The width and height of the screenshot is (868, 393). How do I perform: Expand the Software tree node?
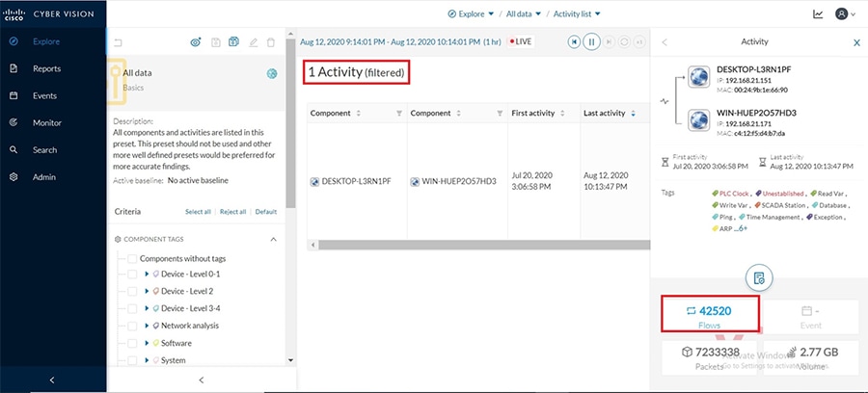147,343
